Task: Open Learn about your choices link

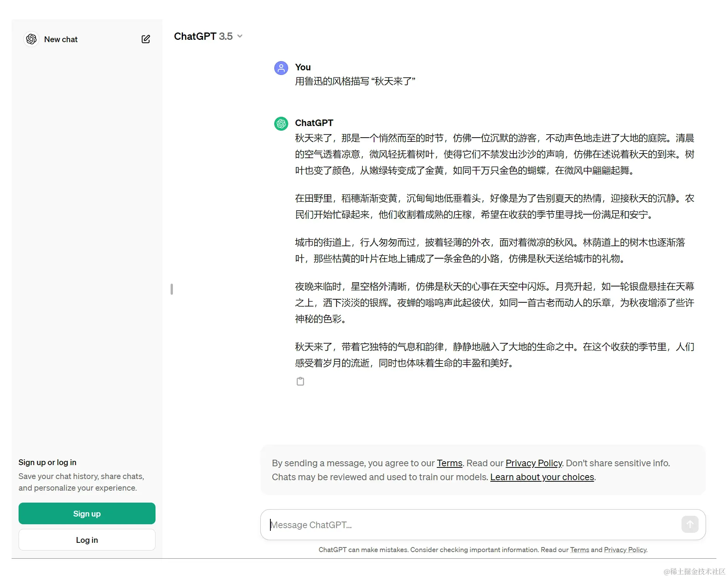Action: pos(542,477)
